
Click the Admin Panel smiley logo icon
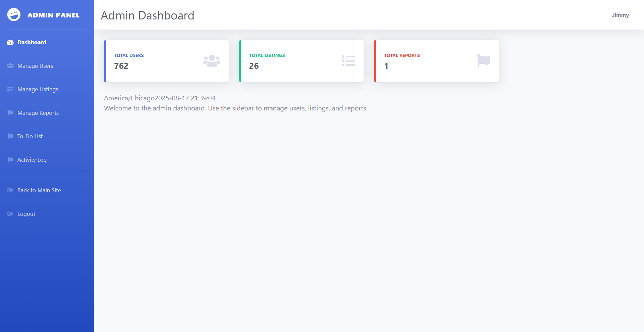pos(13,14)
